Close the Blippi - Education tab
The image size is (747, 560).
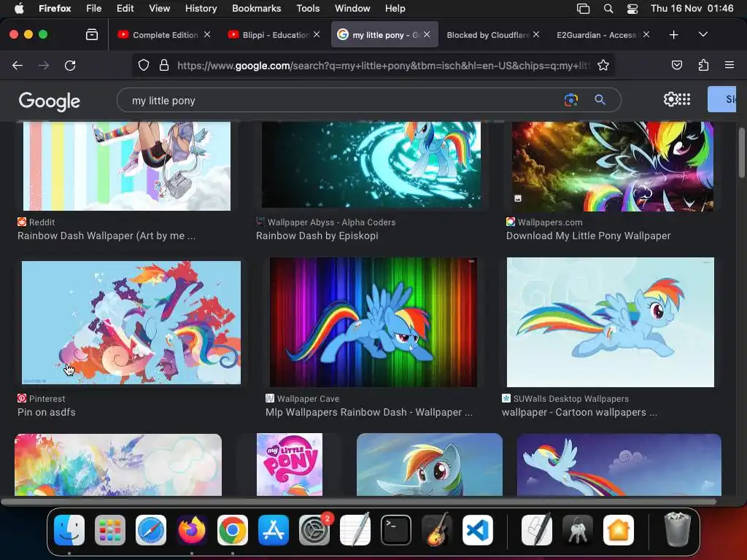[x=317, y=34]
